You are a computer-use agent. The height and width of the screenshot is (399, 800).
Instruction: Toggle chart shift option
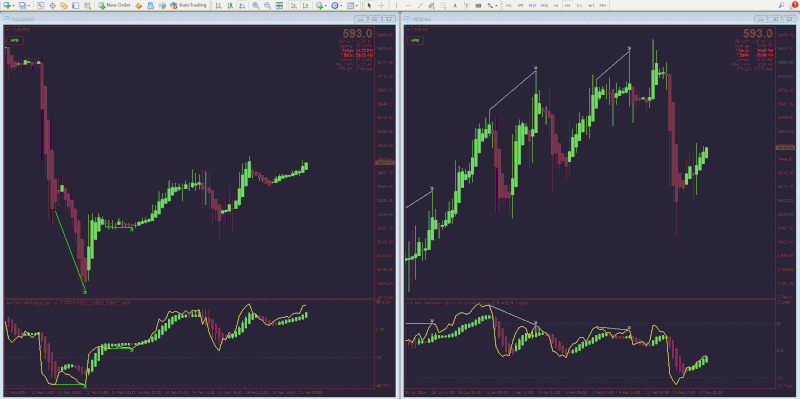[x=306, y=5]
